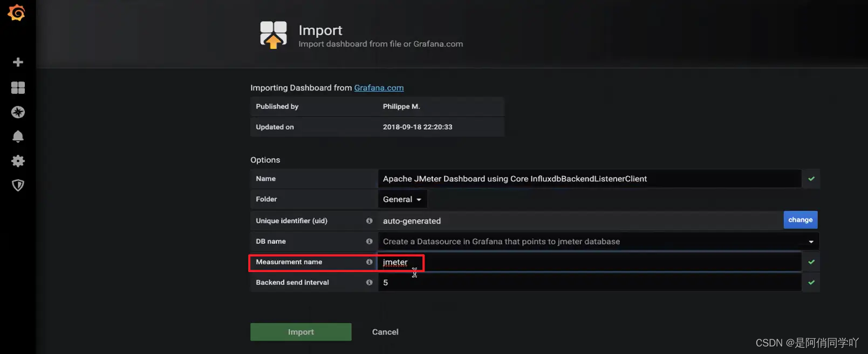Expand the DB name datasource dropdown
Screen dimensions: 868x354
tap(599, 241)
